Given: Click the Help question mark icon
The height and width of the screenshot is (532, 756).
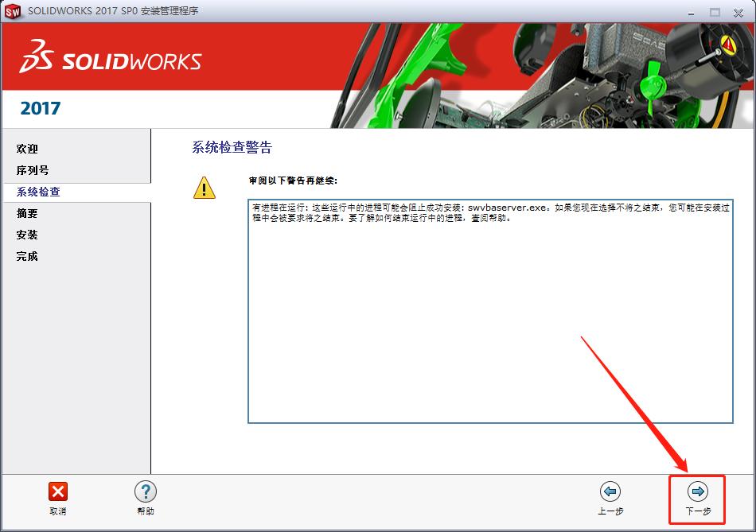Looking at the screenshot, I should click(145, 491).
